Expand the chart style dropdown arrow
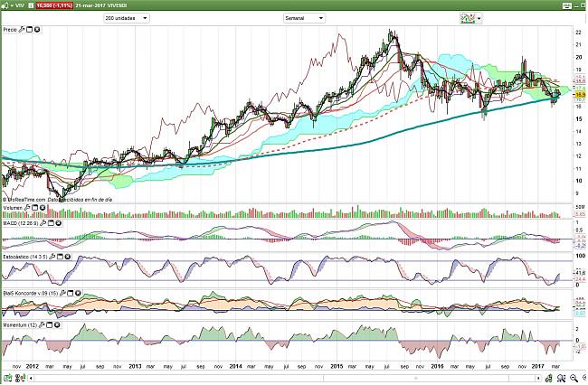The height and width of the screenshot is (385, 588). coord(479,18)
